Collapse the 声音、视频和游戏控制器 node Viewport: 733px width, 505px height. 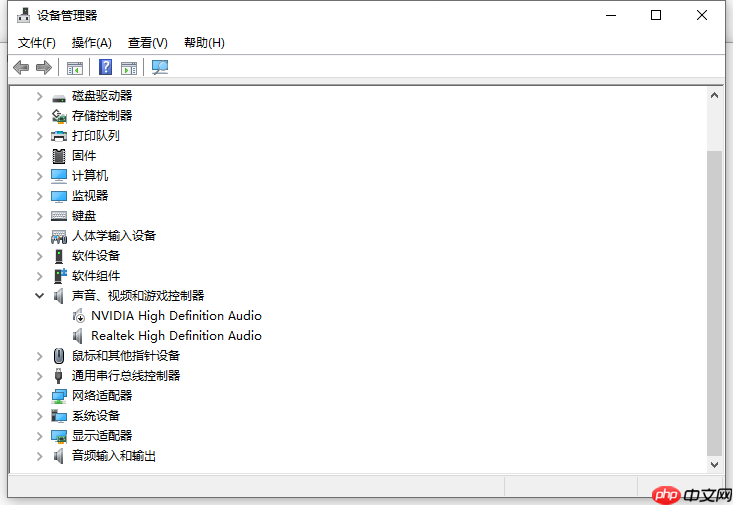pyautogui.click(x=40, y=296)
